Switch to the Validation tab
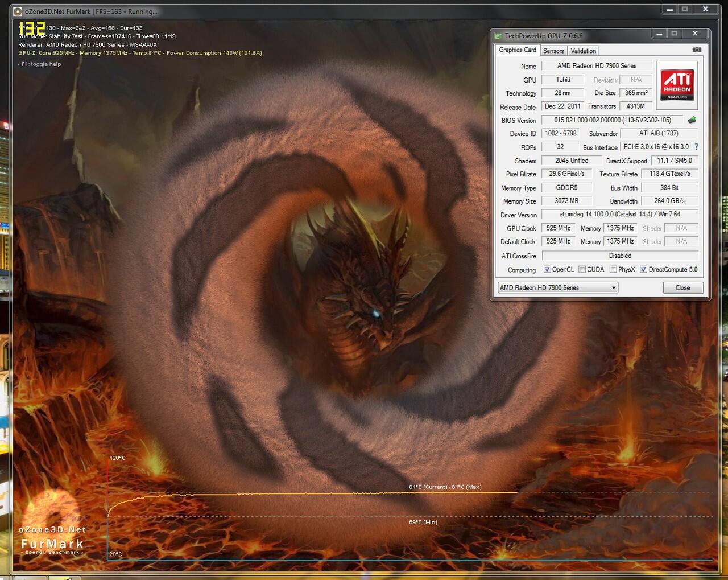The image size is (728, 580). [583, 51]
